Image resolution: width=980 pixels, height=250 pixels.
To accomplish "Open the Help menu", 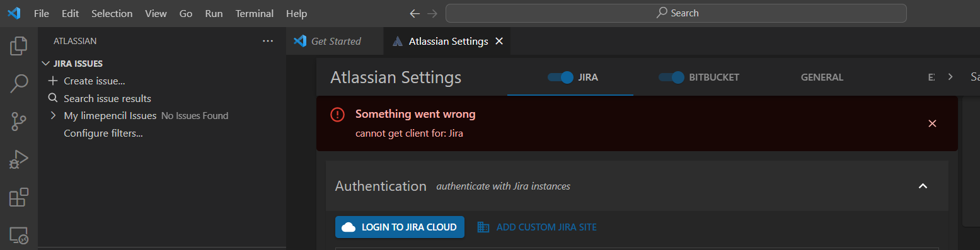I will pyautogui.click(x=296, y=13).
